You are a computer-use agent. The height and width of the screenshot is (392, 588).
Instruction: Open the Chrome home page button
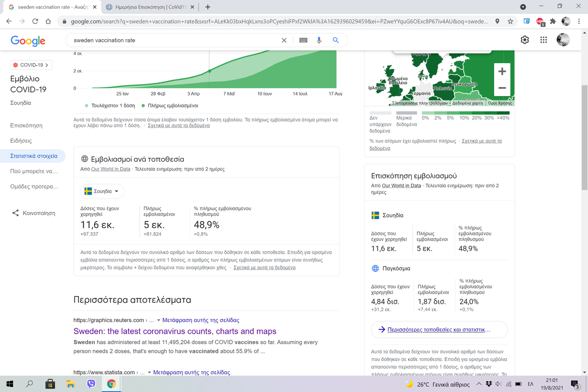click(x=48, y=22)
